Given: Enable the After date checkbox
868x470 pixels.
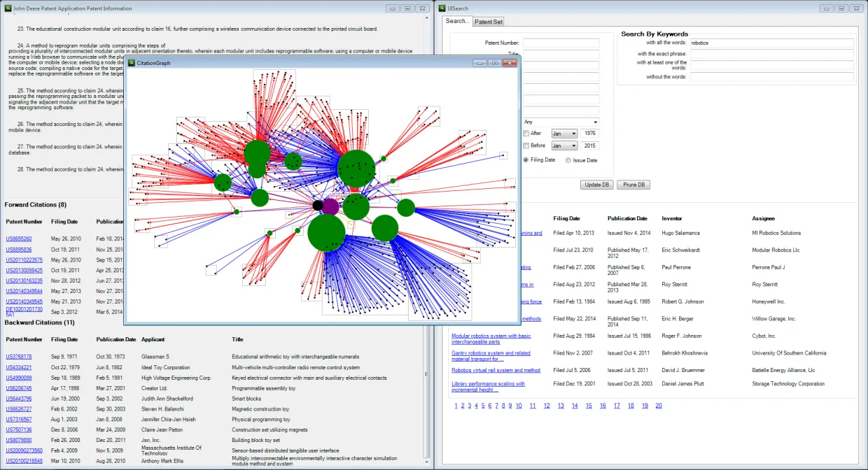Looking at the screenshot, I should [x=526, y=134].
